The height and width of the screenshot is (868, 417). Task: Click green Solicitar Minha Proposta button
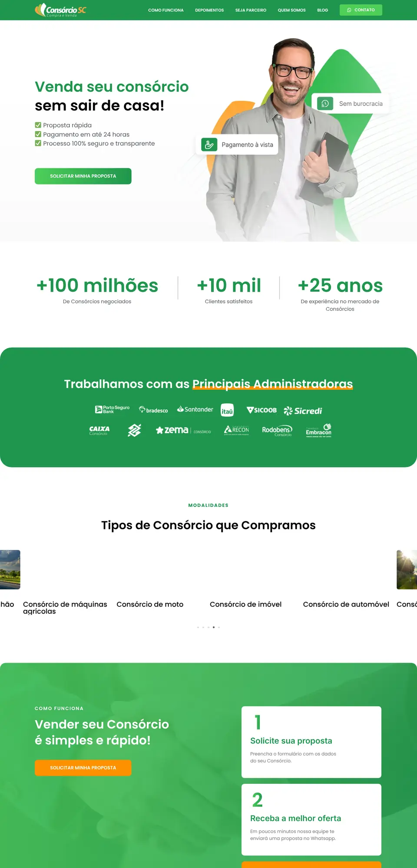point(83,176)
